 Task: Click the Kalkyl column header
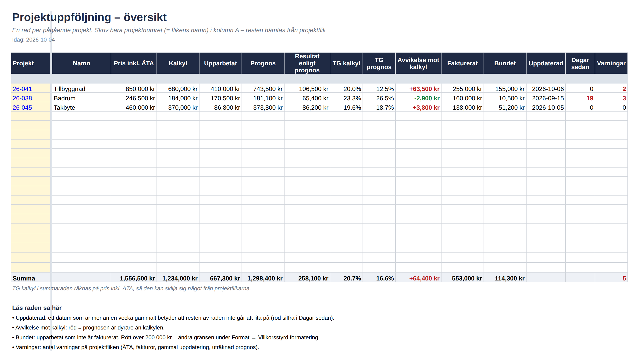(x=178, y=63)
